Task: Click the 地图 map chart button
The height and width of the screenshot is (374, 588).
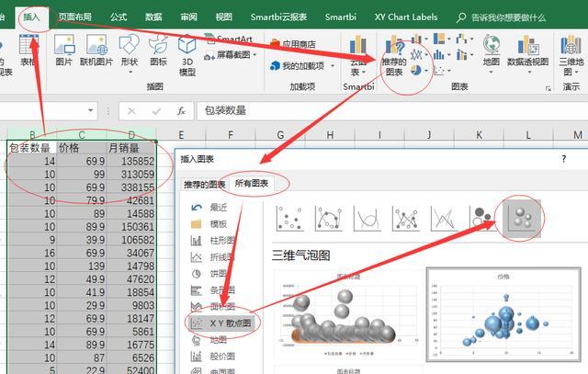Action: click(x=492, y=53)
